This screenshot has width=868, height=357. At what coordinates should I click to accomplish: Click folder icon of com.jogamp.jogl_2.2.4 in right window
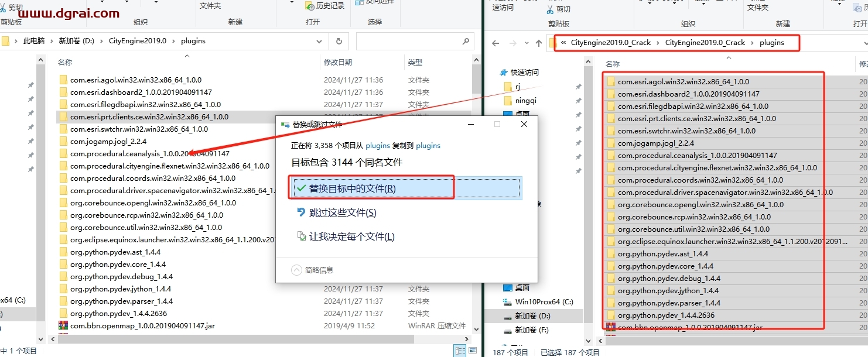point(611,143)
